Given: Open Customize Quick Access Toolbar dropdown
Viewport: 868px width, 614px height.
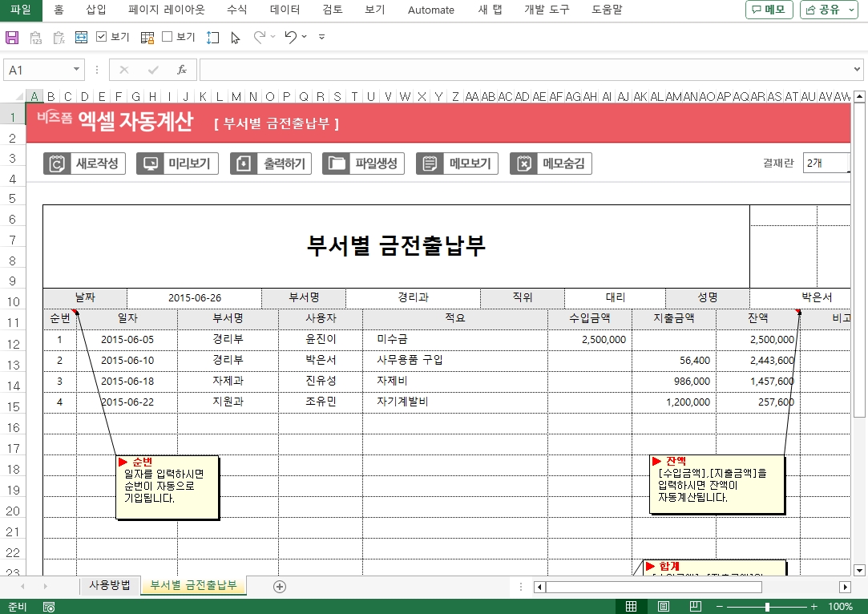Looking at the screenshot, I should [322, 38].
